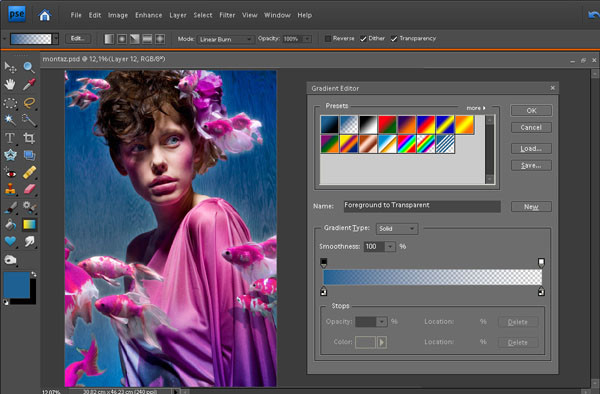This screenshot has height=394, width=600.
Task: Open the Edit menu
Action: coord(95,15)
